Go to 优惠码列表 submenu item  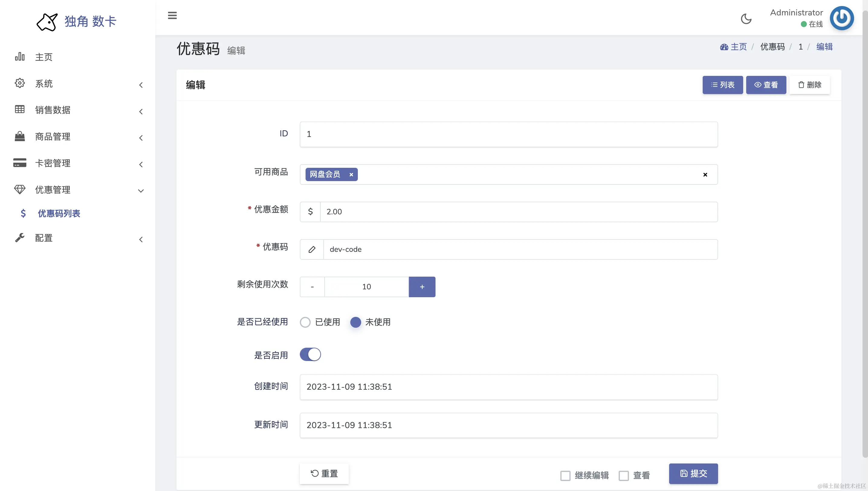[x=59, y=213]
